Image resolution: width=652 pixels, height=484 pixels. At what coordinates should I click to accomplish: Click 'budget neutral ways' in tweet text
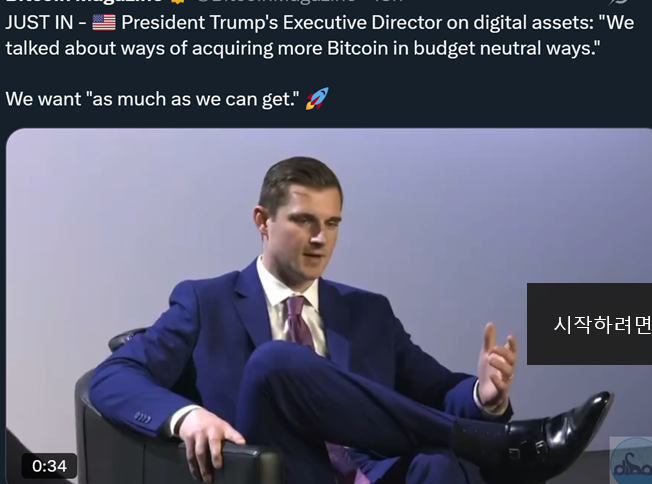507,48
